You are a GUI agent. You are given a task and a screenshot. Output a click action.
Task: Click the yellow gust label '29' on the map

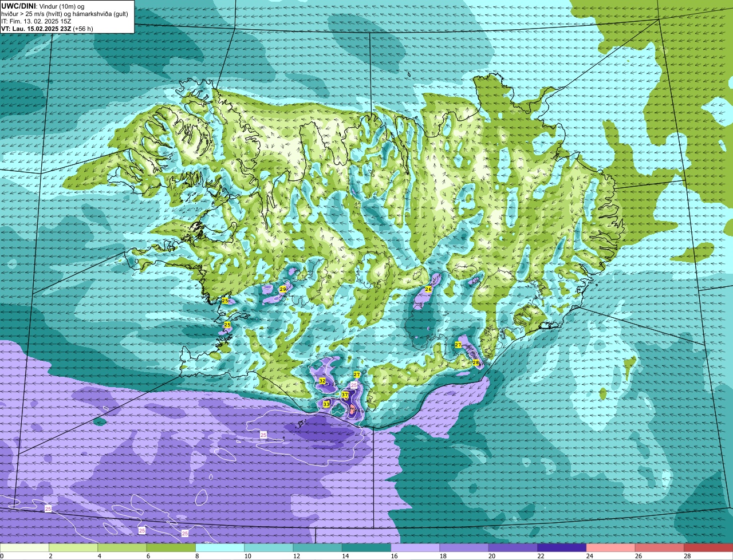pos(282,289)
